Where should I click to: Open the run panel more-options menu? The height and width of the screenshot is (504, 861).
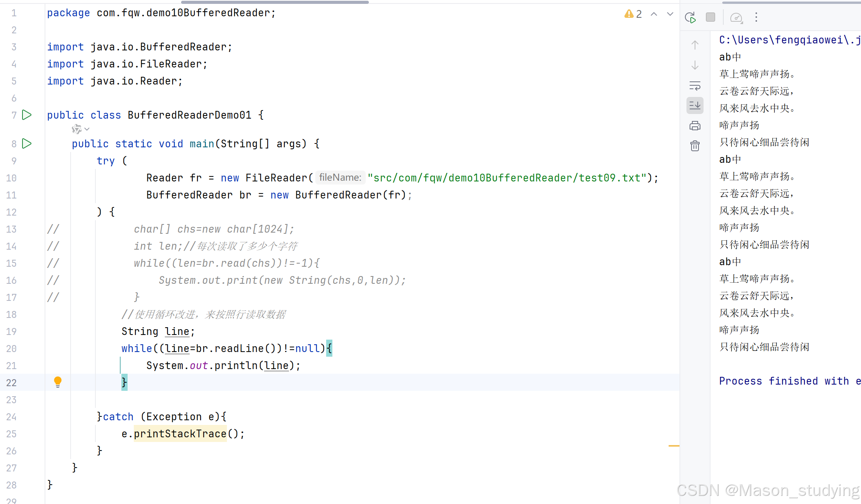(x=756, y=17)
